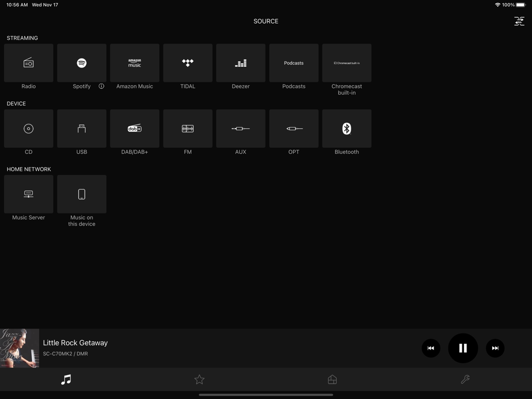Tap the 10:56 AM clock
The image size is (532, 399).
17,5
